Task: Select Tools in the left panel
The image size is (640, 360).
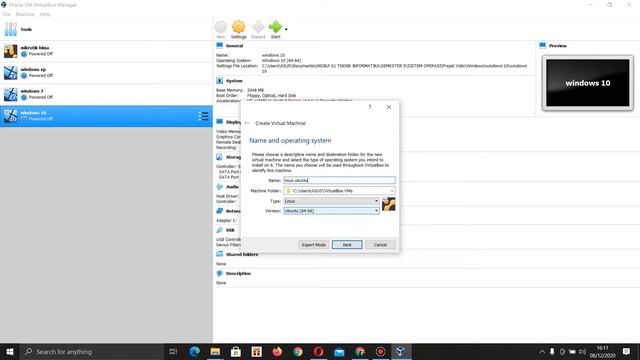Action: (x=106, y=29)
